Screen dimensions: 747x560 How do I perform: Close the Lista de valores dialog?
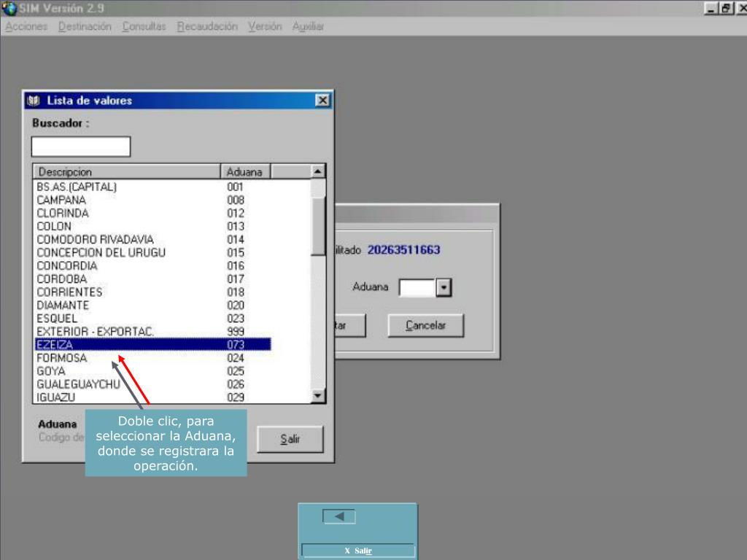(x=322, y=101)
